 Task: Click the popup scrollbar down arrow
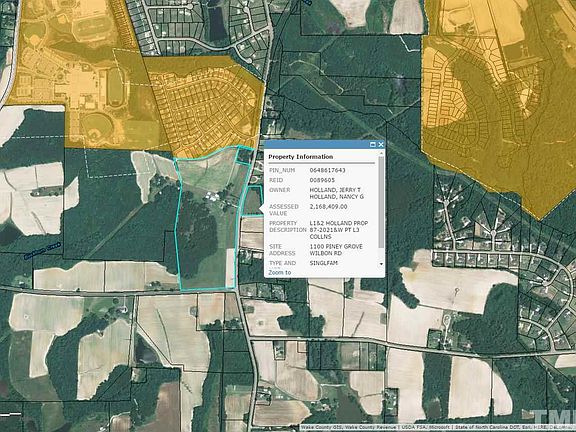pos(381,264)
